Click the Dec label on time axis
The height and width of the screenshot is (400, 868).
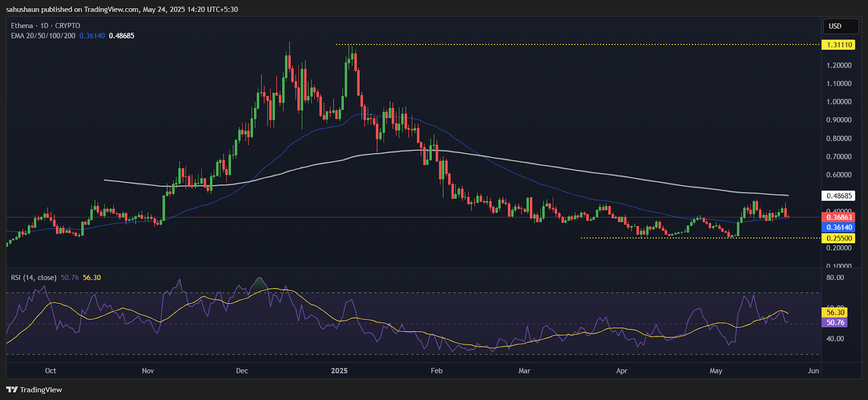tap(242, 371)
